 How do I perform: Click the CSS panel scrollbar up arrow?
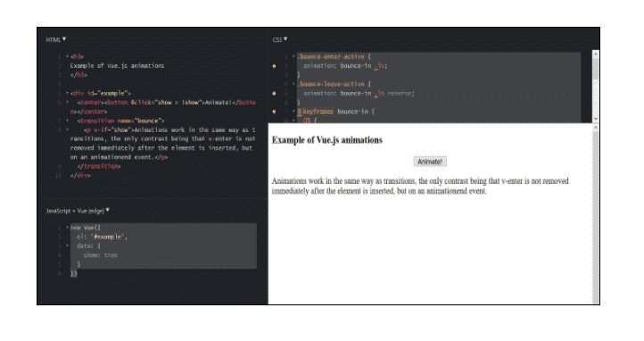(x=596, y=54)
